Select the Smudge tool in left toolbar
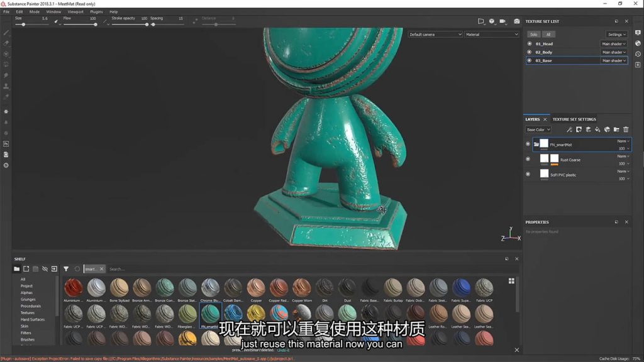This screenshot has width=644, height=362. coord(6,75)
